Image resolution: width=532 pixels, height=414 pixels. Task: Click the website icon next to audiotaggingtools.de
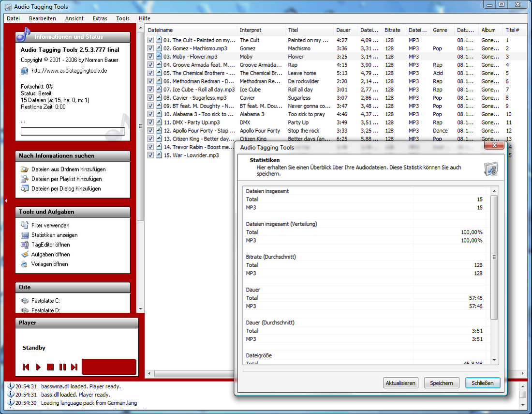tap(25, 71)
